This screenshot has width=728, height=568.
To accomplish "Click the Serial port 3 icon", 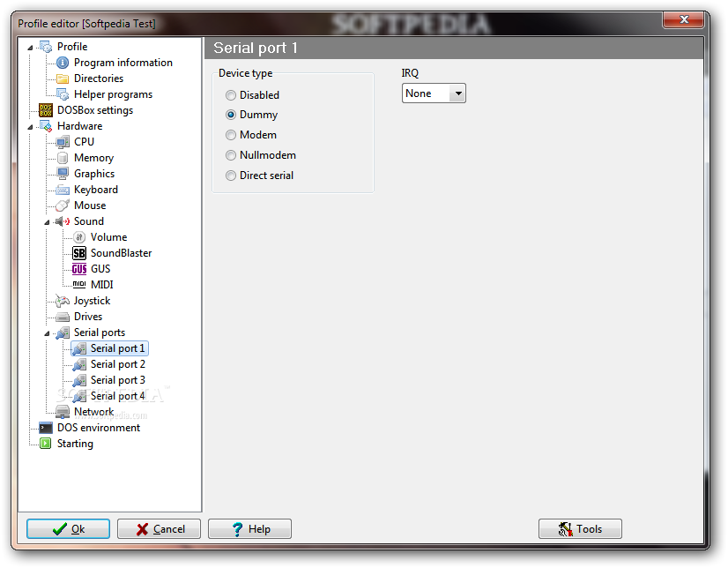I will (79, 380).
